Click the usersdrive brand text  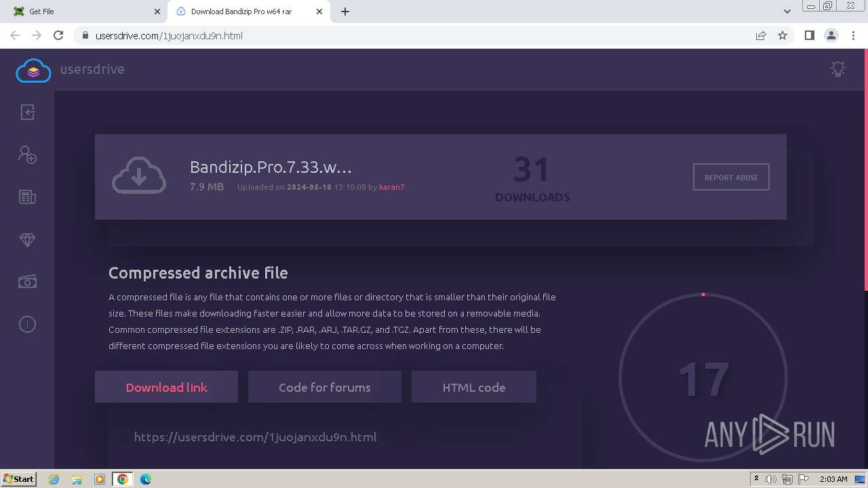coord(92,69)
